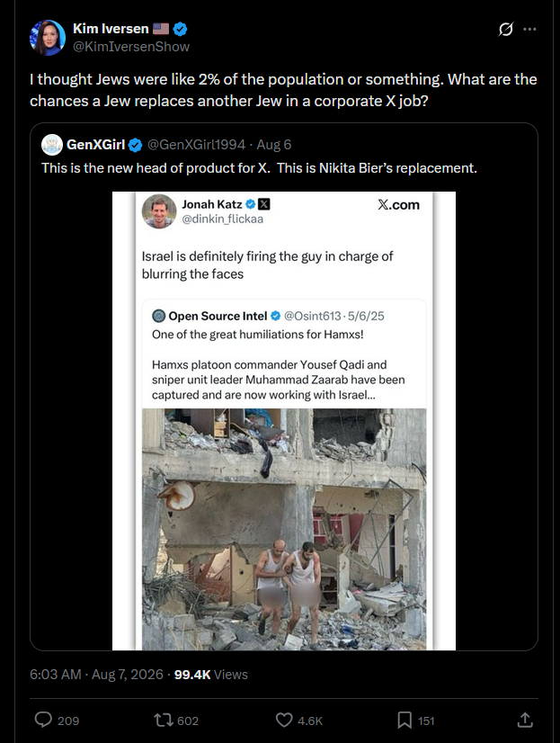Open quoted tweet via Aug 6 date
The width and height of the screenshot is (560, 743).
[x=273, y=145]
